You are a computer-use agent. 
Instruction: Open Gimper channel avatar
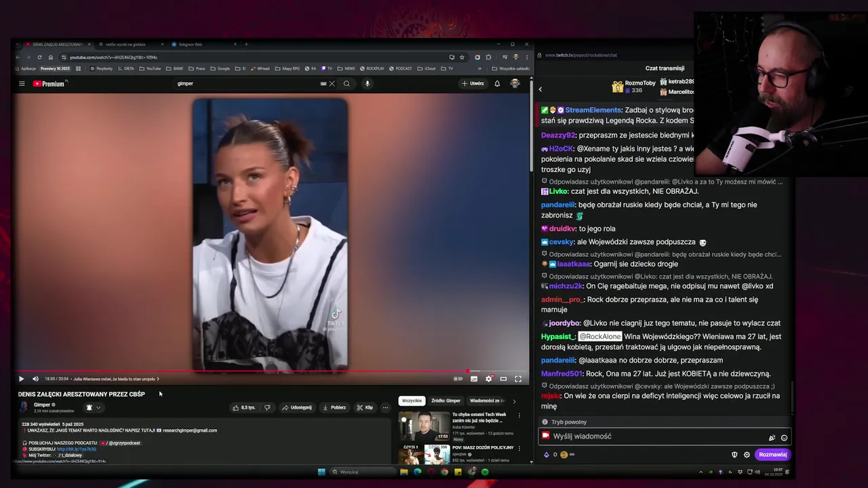[x=24, y=407]
